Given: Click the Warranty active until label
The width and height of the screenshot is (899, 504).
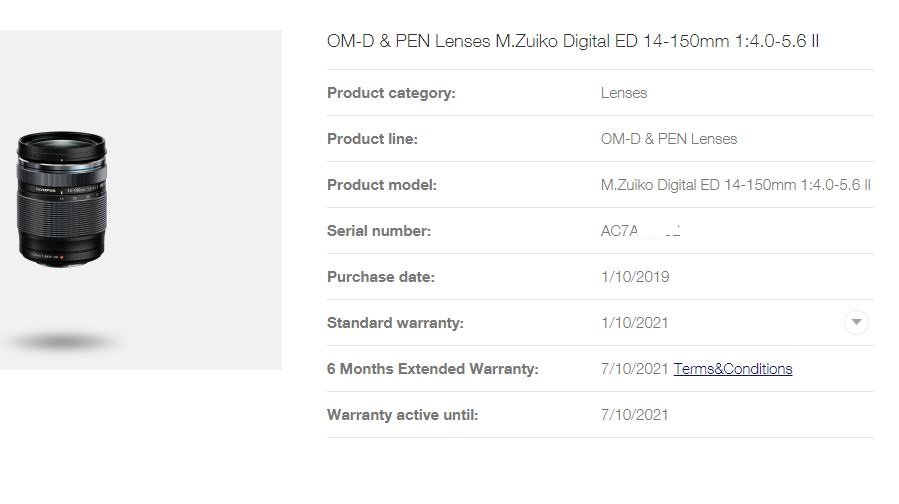Looking at the screenshot, I should (402, 415).
